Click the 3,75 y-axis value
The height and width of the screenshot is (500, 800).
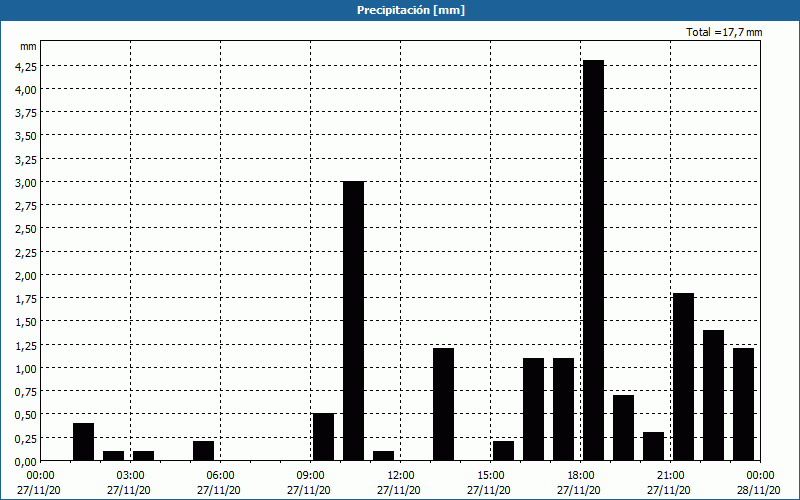click(26, 113)
